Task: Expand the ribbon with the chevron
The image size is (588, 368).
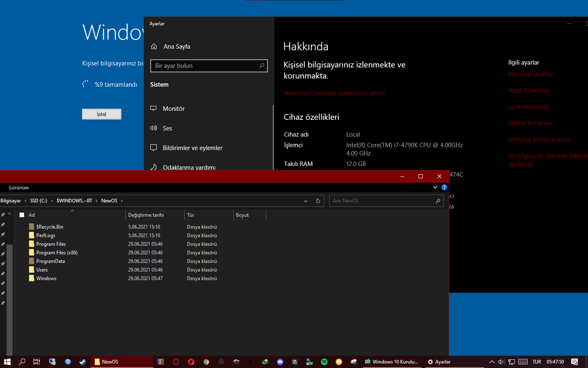Action: [x=435, y=187]
